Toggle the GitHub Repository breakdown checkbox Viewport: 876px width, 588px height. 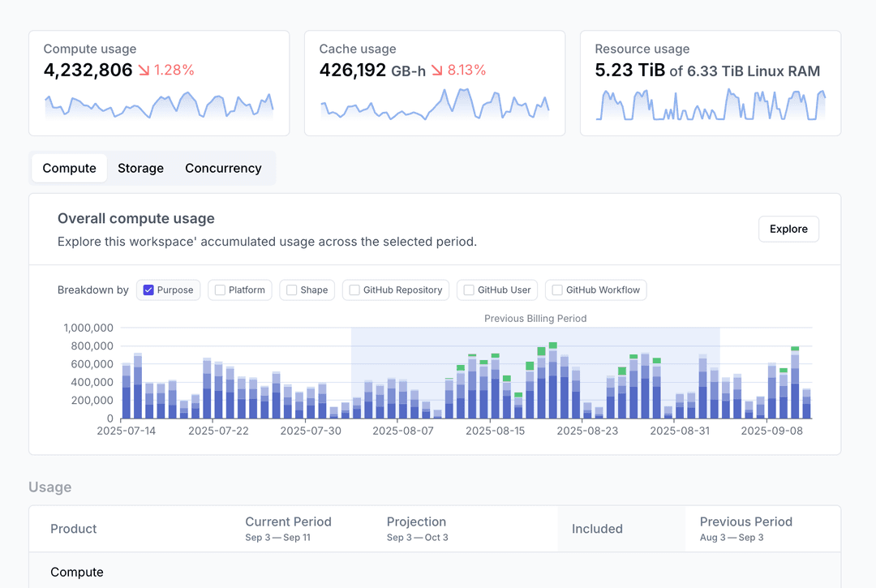[x=354, y=290]
